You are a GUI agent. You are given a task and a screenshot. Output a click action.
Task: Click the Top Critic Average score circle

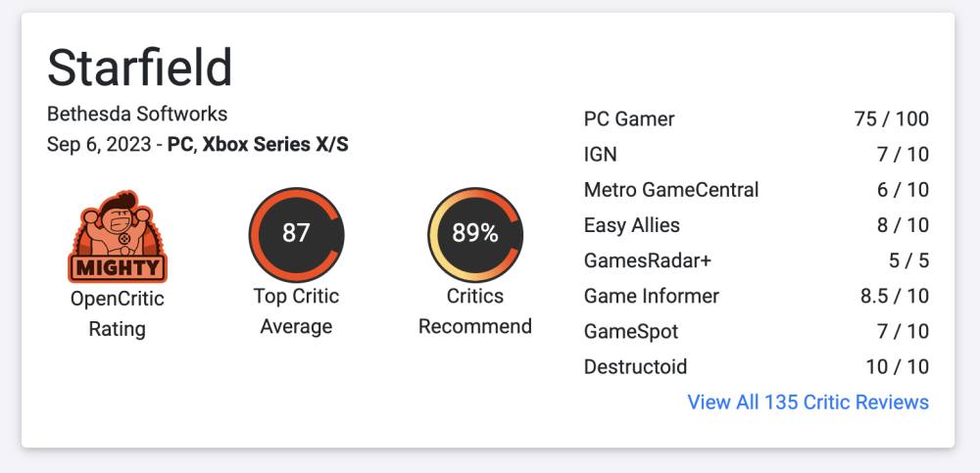coord(296,233)
